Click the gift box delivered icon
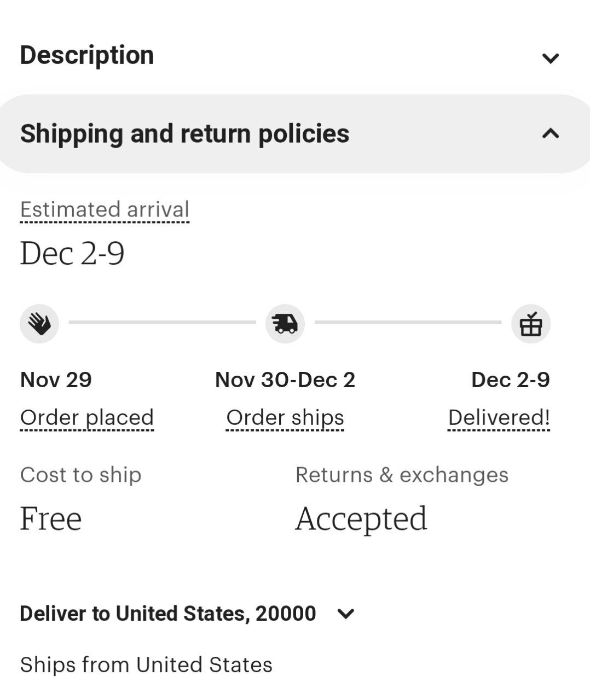 pyautogui.click(x=531, y=324)
